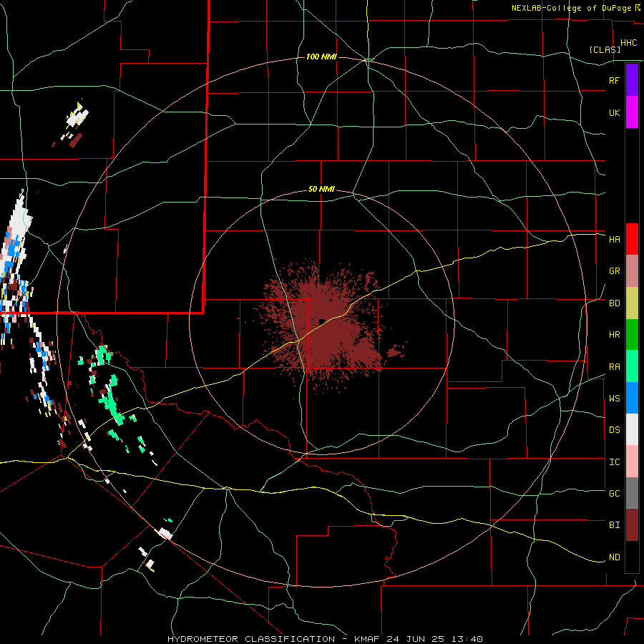This screenshot has height=644, width=644.
Task: Click the magenta UK legend color swatch
Action: click(x=632, y=112)
